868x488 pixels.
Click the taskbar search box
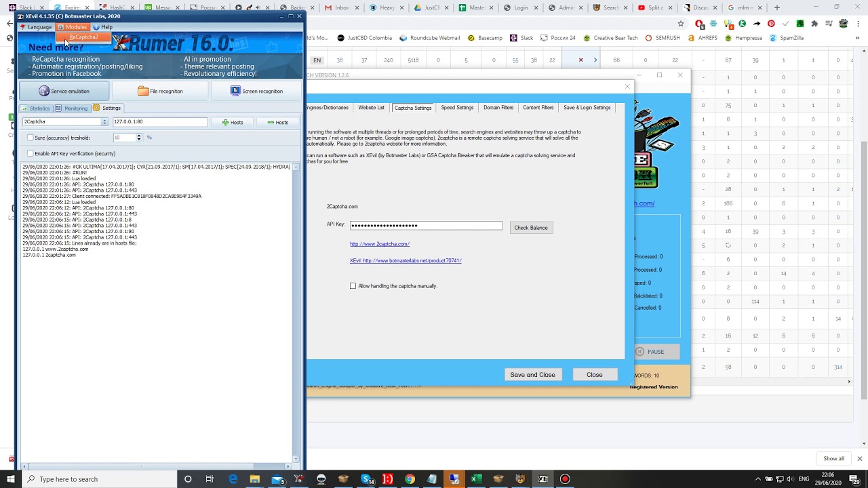(x=98, y=479)
